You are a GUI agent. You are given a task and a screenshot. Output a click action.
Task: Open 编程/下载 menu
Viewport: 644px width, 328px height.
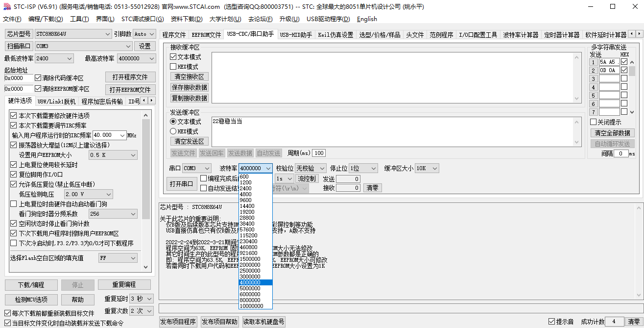click(46, 19)
